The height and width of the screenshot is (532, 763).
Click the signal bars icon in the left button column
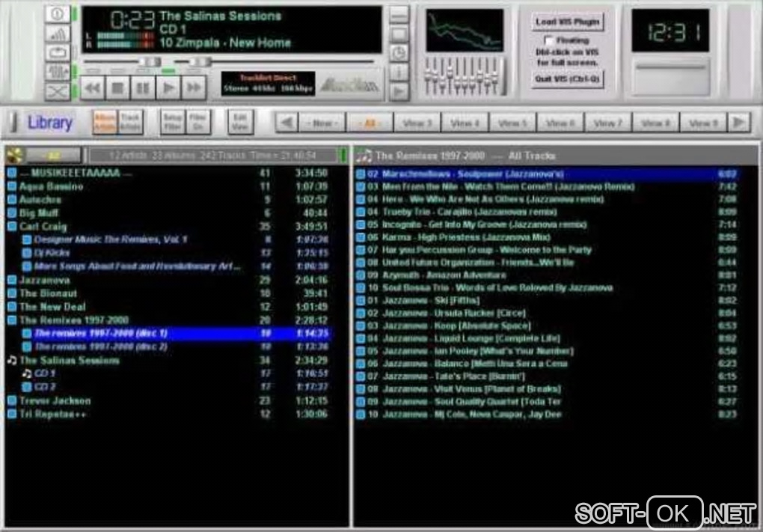pyautogui.click(x=58, y=34)
